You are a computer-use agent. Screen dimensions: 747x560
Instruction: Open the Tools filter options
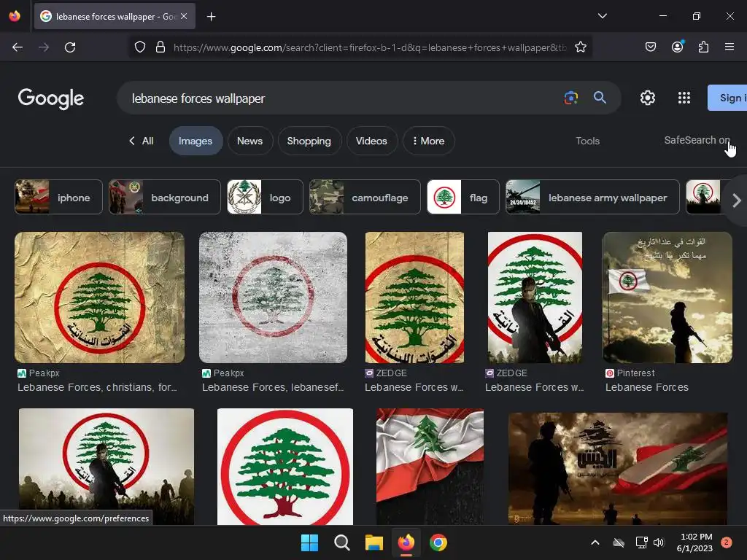[587, 141]
